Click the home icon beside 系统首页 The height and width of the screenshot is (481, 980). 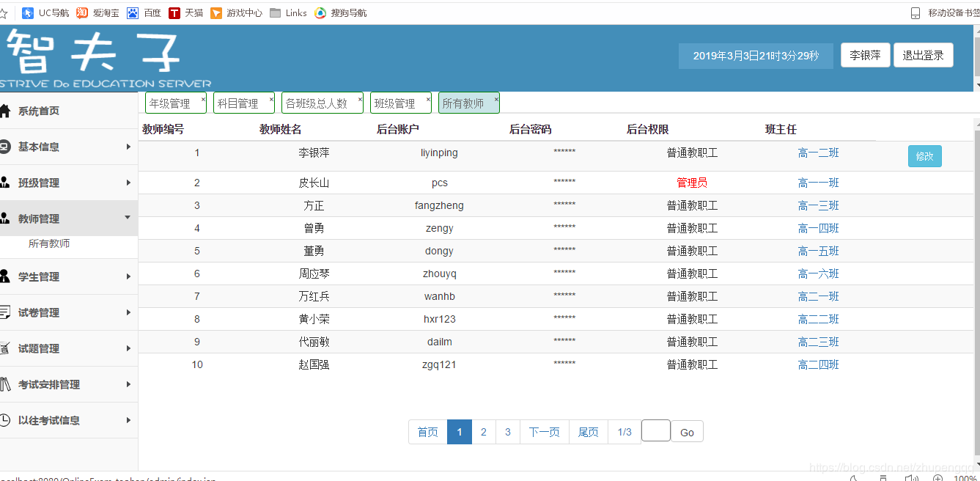coord(4,111)
